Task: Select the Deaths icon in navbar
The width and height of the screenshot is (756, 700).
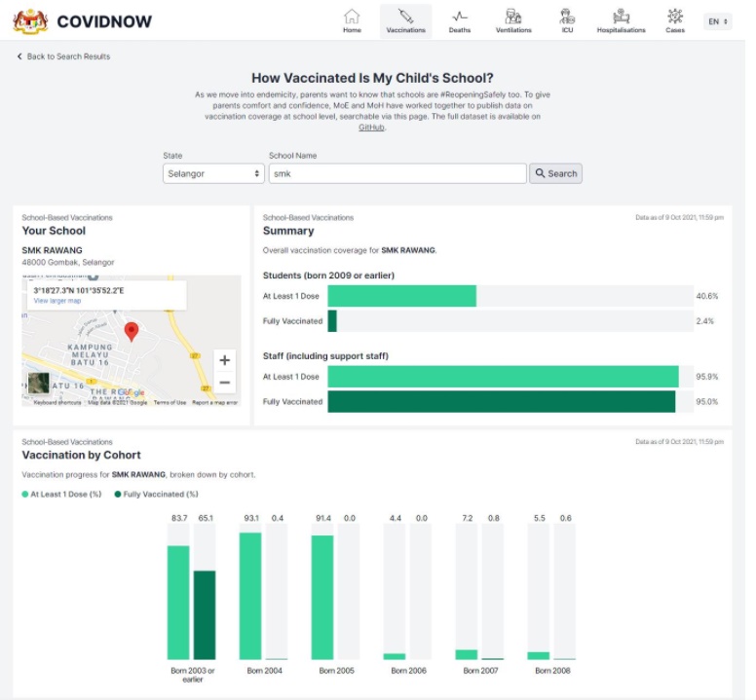Action: click(460, 17)
